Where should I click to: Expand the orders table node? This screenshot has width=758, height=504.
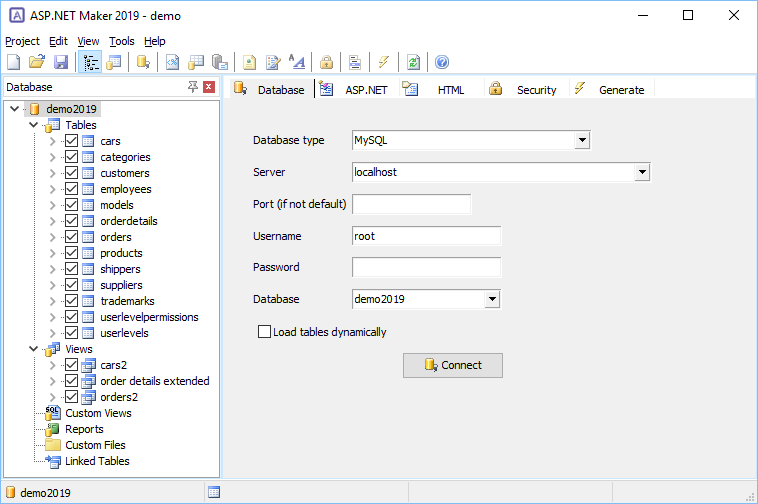click(53, 237)
